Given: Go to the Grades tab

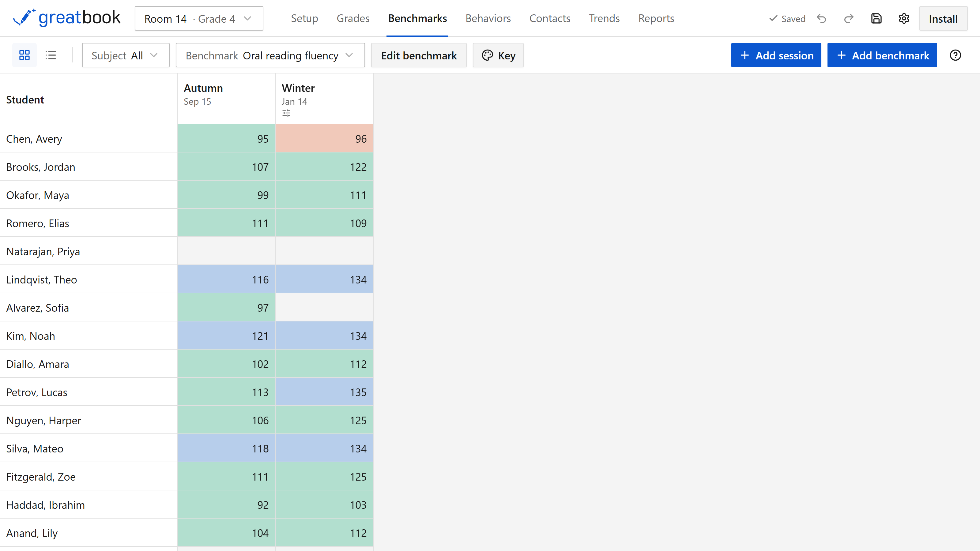Looking at the screenshot, I should click(353, 18).
